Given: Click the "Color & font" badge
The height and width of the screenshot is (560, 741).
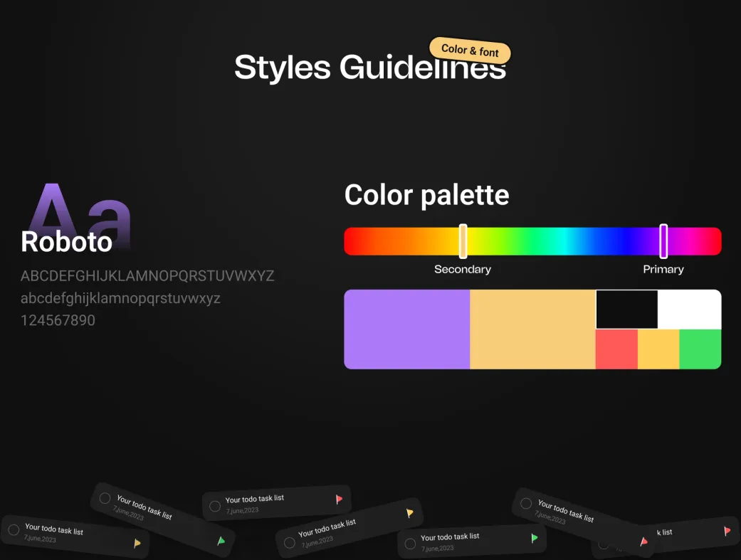Looking at the screenshot, I should point(470,51).
